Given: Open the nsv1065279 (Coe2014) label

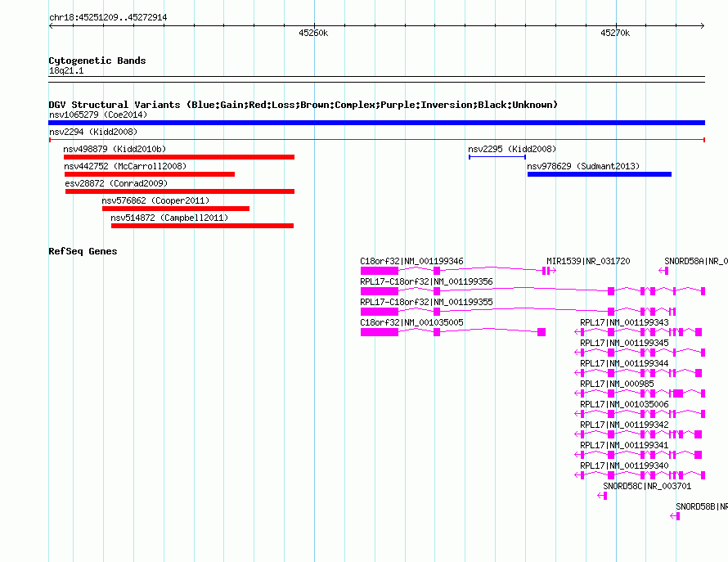Looking at the screenshot, I should [x=98, y=115].
